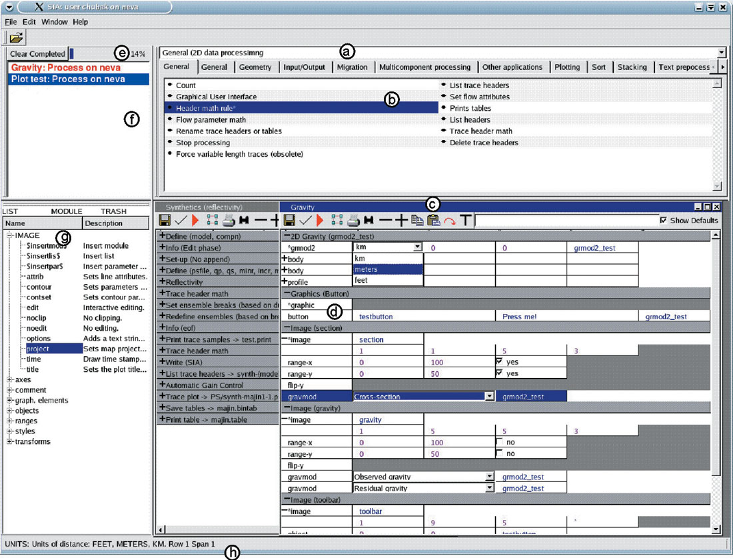Toggle the Show Defaults checkbox
This screenshot has height=560, width=733.
click(663, 220)
